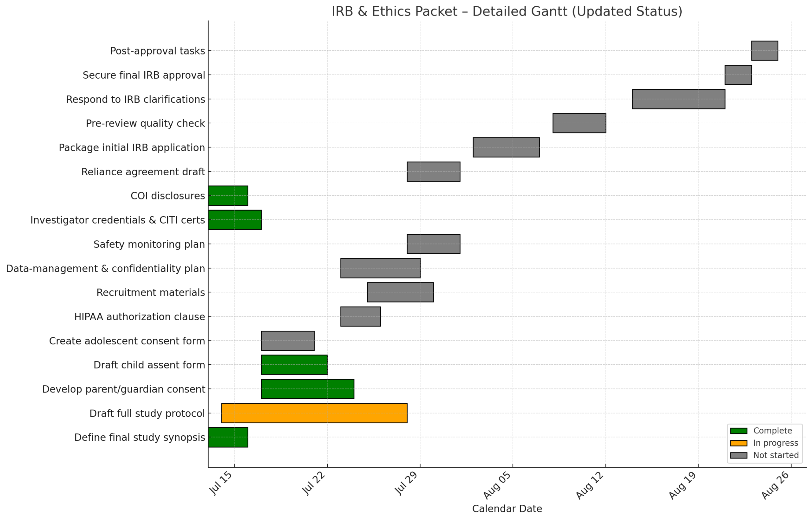
Task: Select the green Define final study synopsis bar
Action: pos(228,437)
